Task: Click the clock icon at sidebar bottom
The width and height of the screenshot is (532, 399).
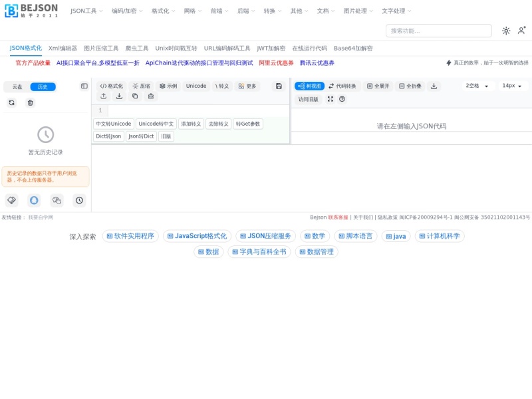Action: 79,200
